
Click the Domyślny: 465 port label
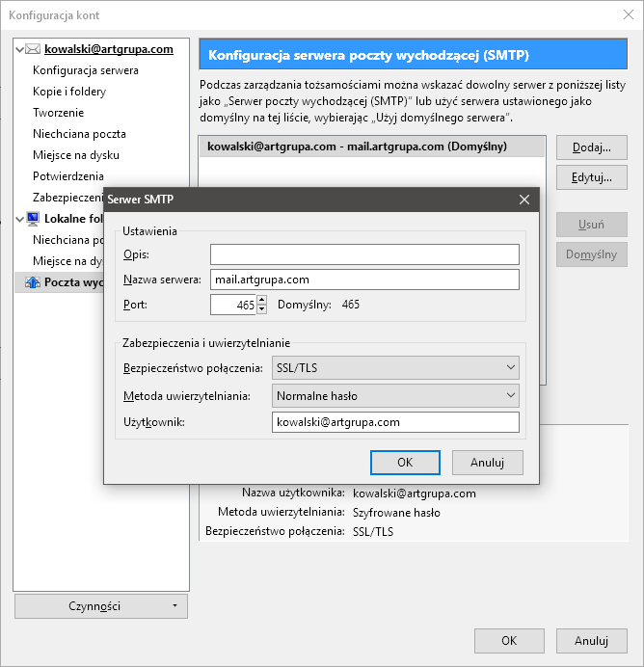318,305
